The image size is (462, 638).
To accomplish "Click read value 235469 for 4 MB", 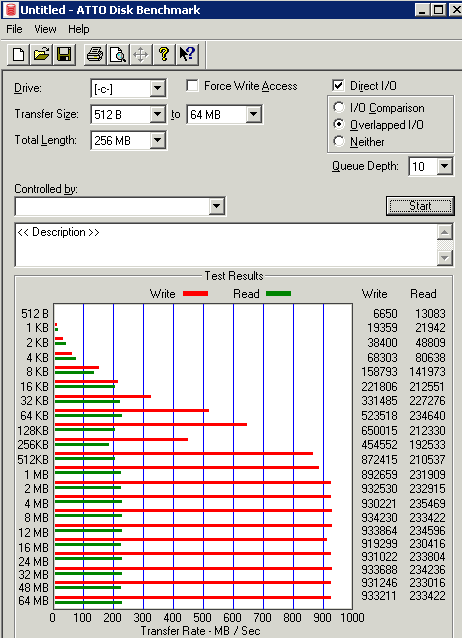I will click(x=427, y=503).
